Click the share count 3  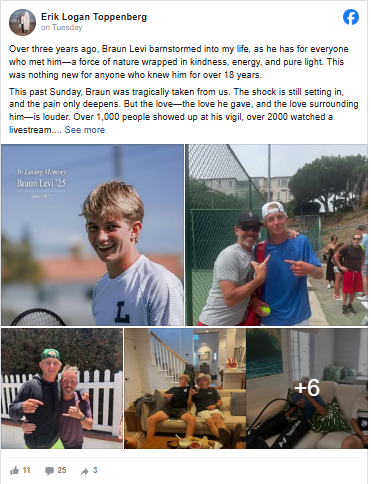(95, 470)
